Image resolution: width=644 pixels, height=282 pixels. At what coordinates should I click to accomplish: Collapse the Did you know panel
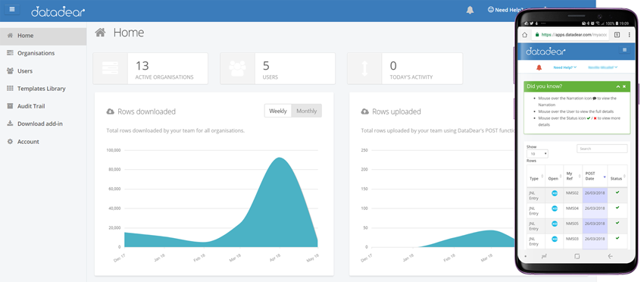point(618,86)
